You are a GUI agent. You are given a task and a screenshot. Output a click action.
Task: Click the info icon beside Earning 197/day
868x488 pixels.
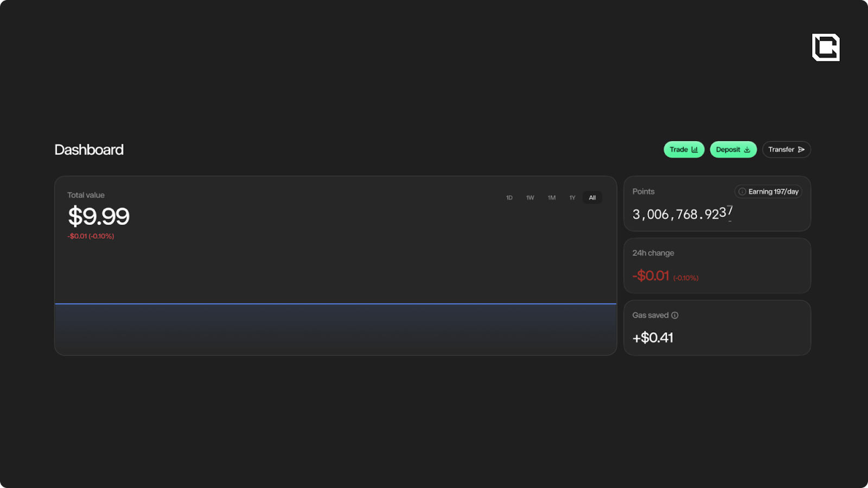point(742,191)
